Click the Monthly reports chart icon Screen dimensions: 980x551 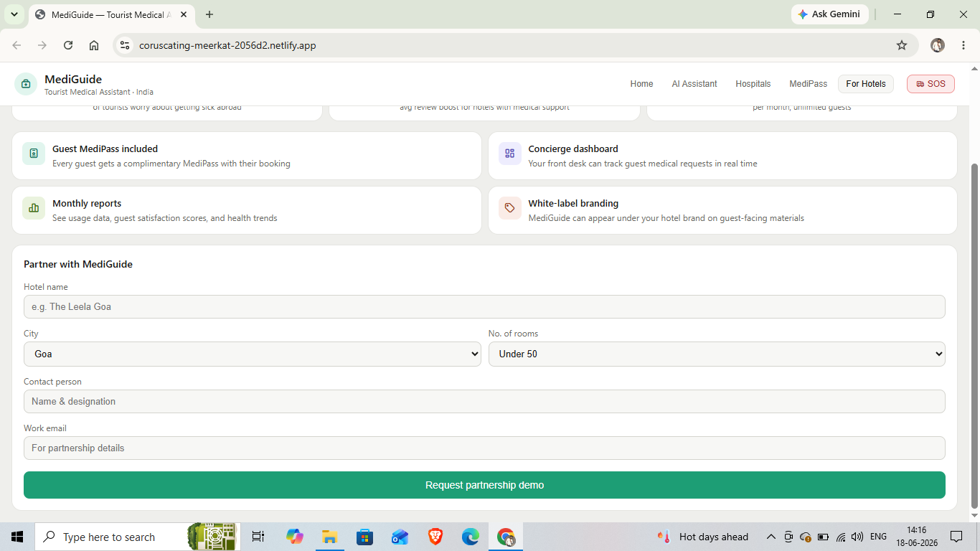(x=34, y=208)
